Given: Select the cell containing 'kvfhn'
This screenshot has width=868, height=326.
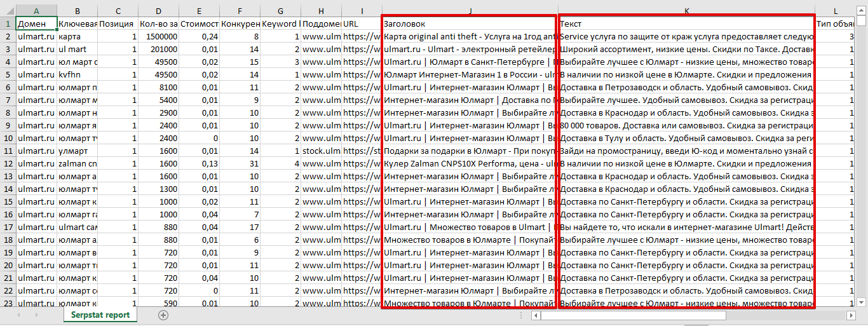Looking at the screenshot, I should point(77,74).
